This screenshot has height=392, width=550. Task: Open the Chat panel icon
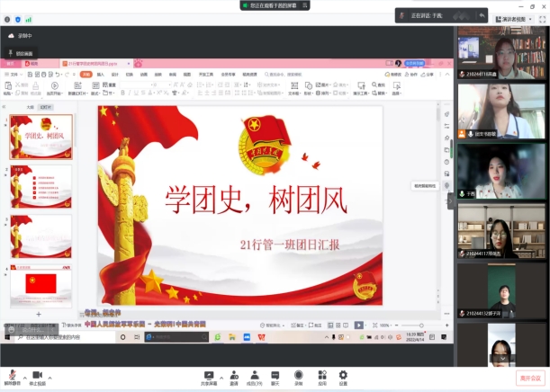[275, 375]
